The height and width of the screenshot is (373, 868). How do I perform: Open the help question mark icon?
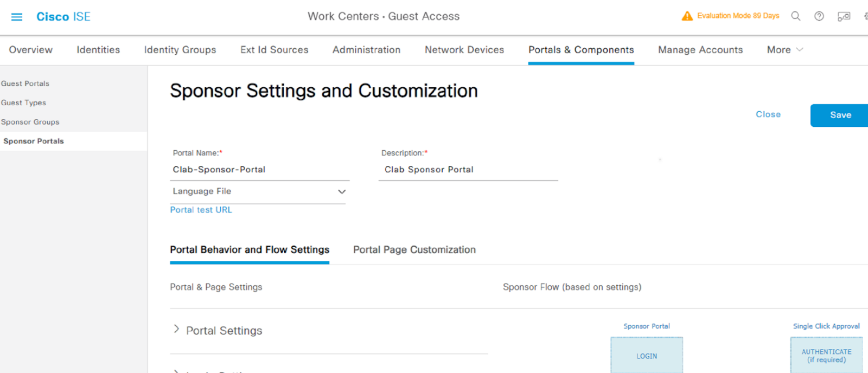[819, 16]
